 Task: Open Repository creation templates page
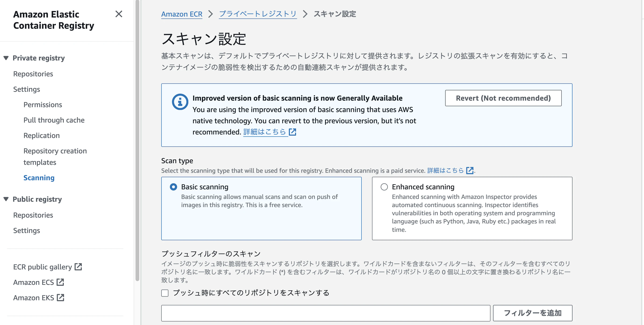pos(55,157)
